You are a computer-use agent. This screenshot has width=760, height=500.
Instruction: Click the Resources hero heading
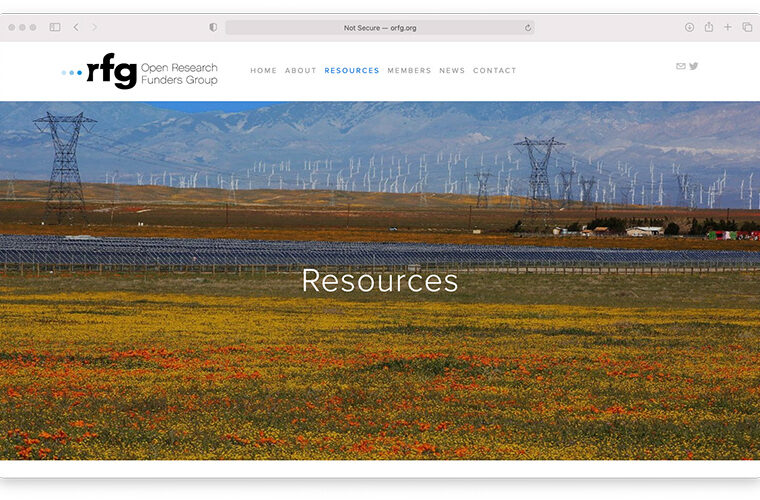(x=380, y=281)
